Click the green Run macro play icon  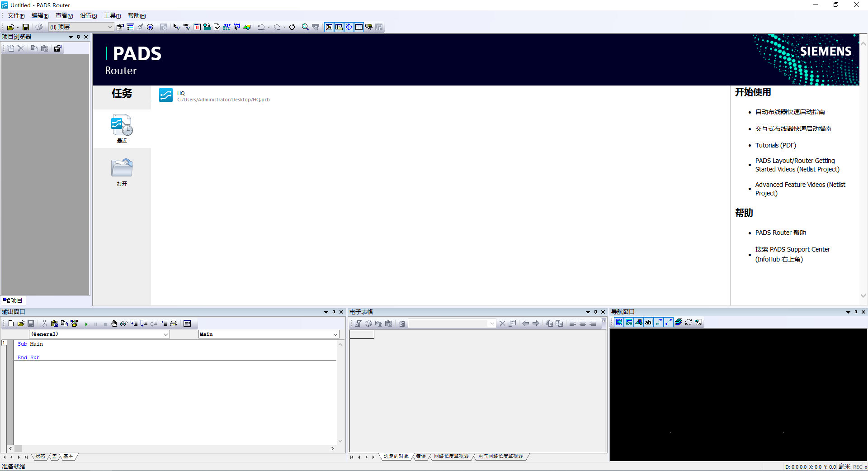pyautogui.click(x=86, y=324)
